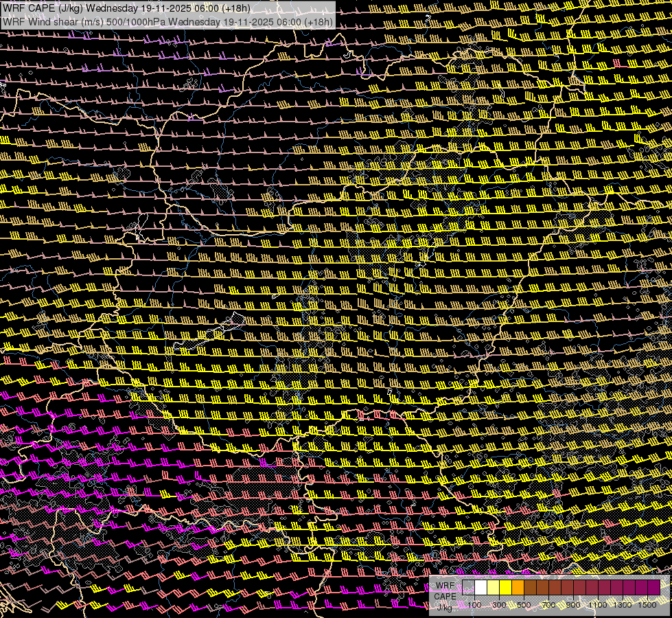The height and width of the screenshot is (618, 672).
Task: Select the bright yellow CAPE legend swatch
Action: (506, 587)
